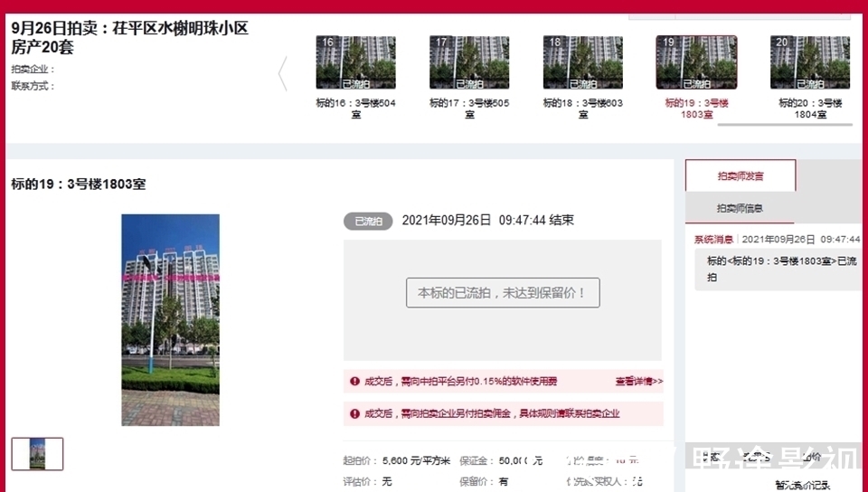868x492 pixels.
Task: Switch to 拍卖师发言 tab
Action: (741, 176)
